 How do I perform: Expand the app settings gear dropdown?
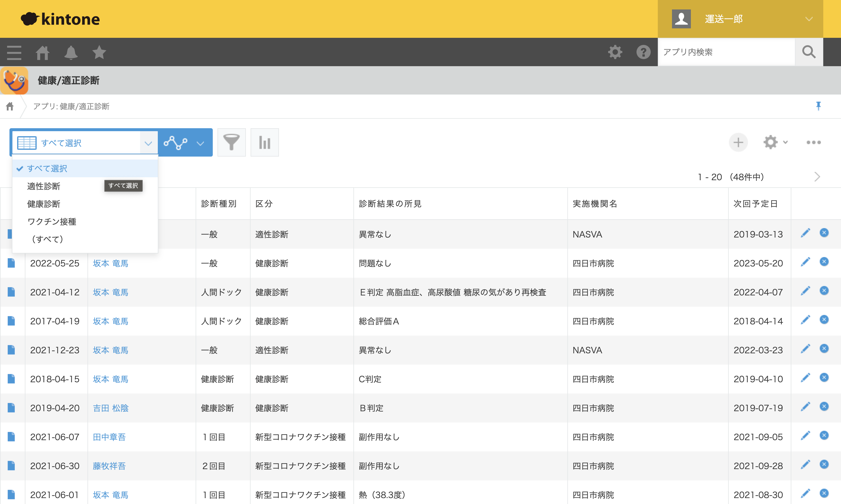click(775, 142)
